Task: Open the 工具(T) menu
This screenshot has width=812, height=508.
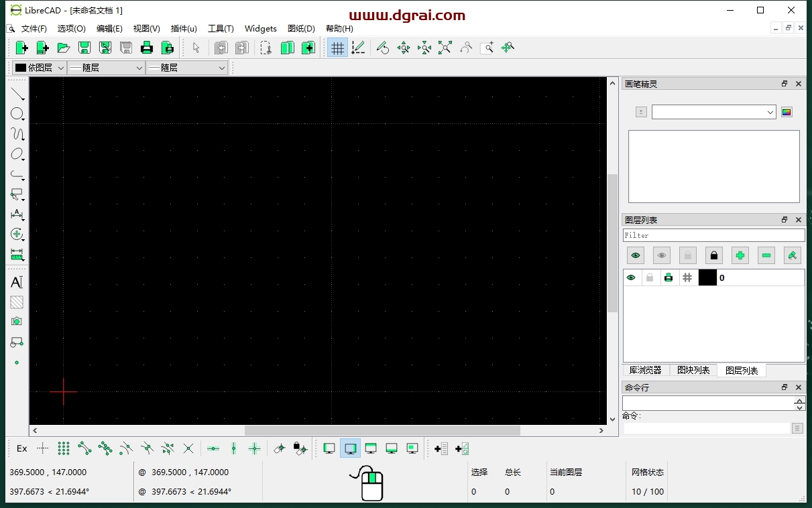Action: (221, 29)
